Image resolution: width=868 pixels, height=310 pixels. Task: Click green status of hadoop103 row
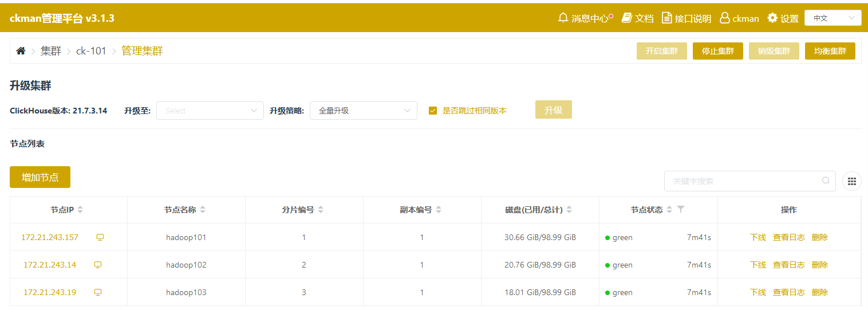619,292
